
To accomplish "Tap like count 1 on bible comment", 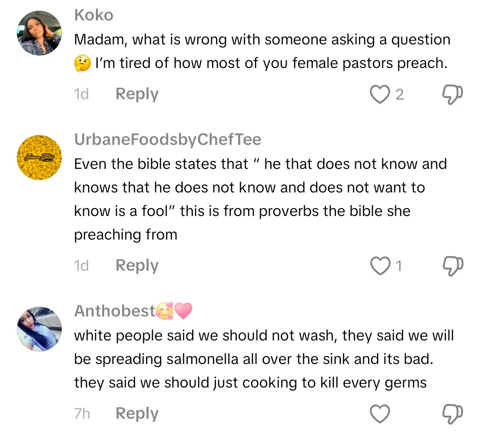I will [x=399, y=266].
